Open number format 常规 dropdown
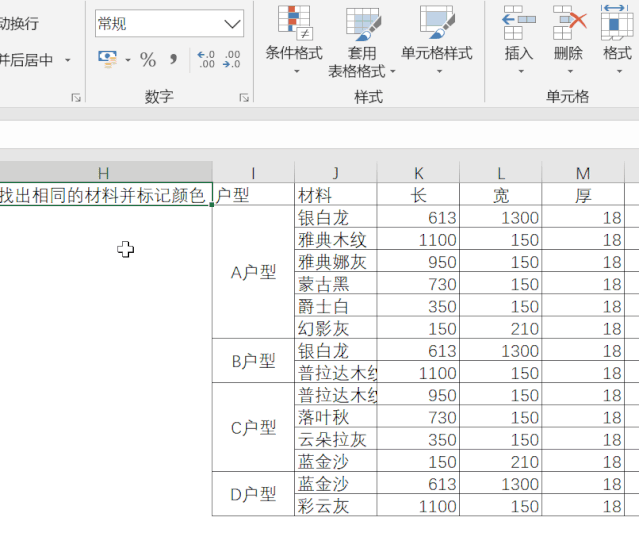The image size is (639, 548). coord(233,24)
